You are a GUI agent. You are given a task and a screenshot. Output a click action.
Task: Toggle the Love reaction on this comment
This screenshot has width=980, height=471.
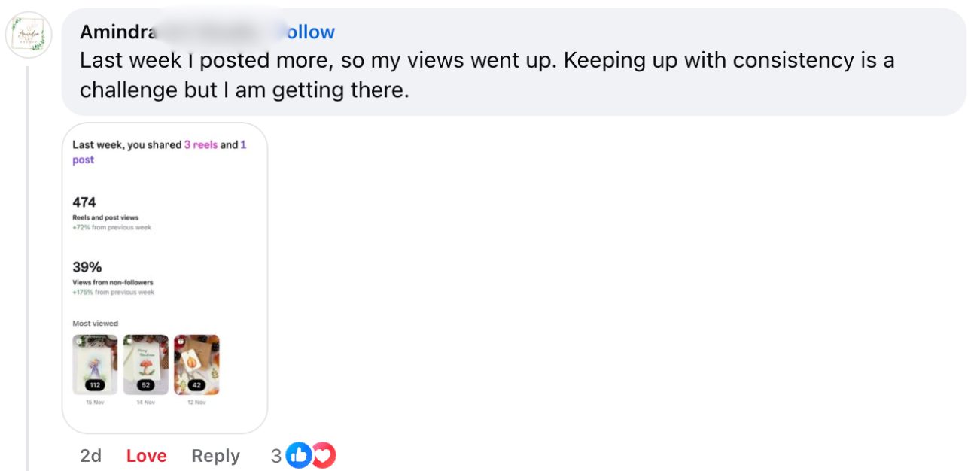pyautogui.click(x=147, y=456)
